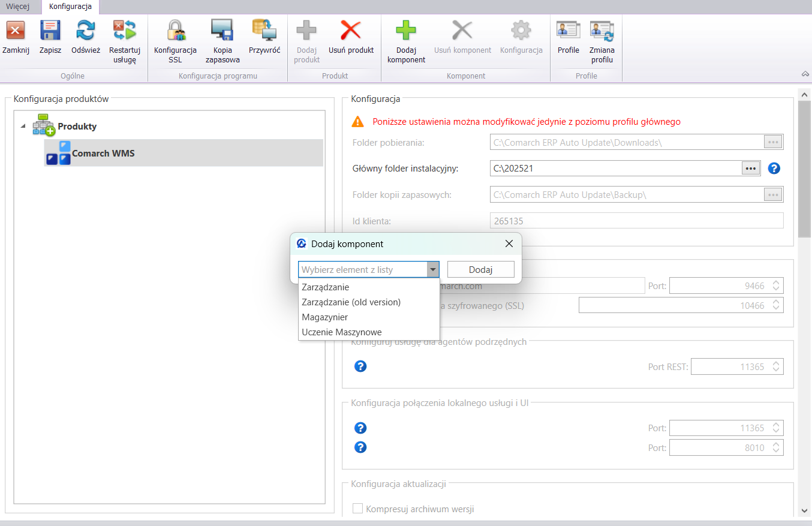Open the Wybierz element z listy dropdown arrow
Screen dimensions: 812x526
pos(433,270)
